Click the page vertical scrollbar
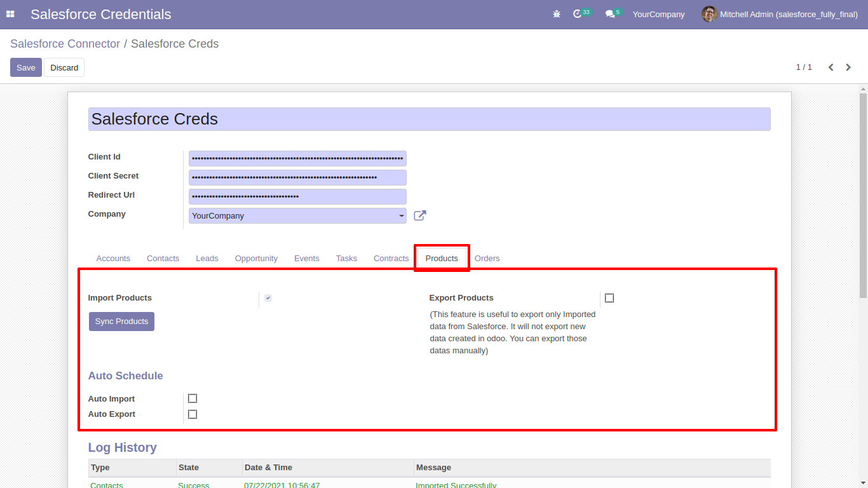Viewport: 868px width, 488px height. (x=863, y=195)
